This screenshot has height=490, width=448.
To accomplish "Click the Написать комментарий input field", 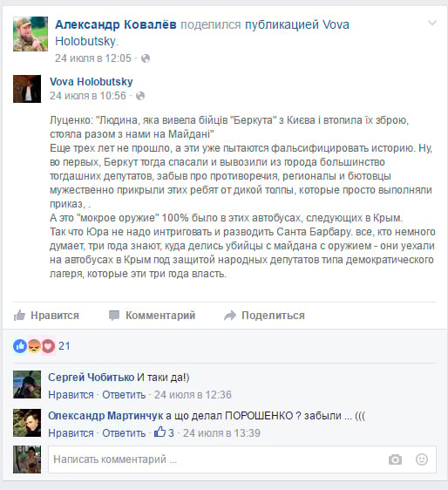I will click(242, 459).
